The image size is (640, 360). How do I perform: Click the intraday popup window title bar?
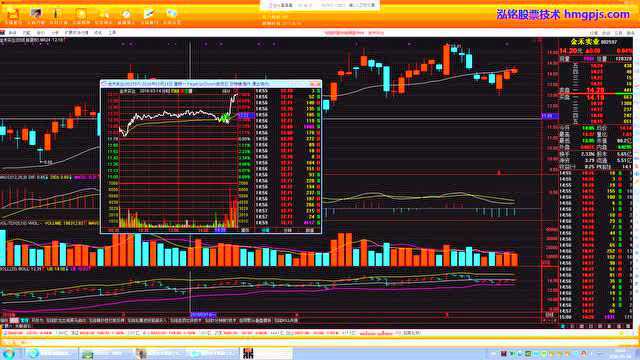[x=211, y=84]
